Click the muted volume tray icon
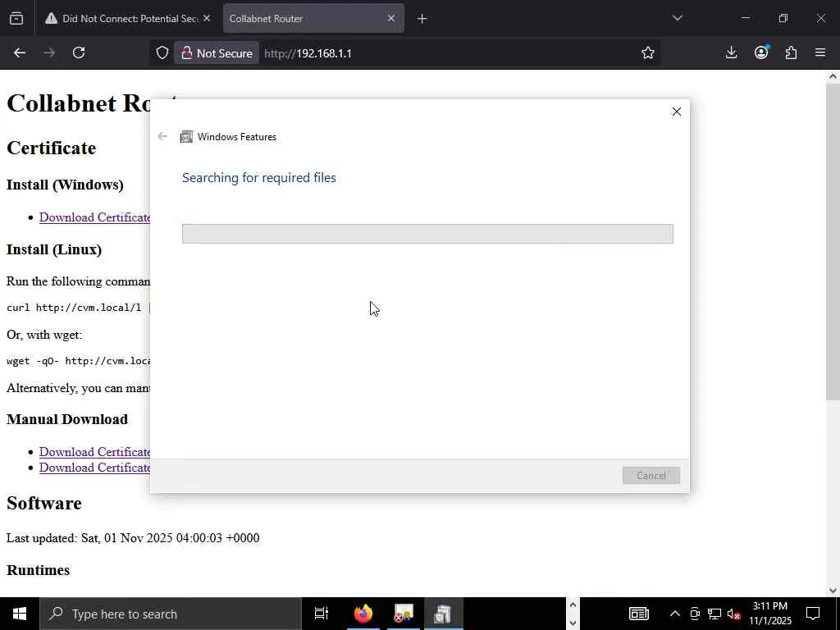The width and height of the screenshot is (840, 630). point(734,614)
